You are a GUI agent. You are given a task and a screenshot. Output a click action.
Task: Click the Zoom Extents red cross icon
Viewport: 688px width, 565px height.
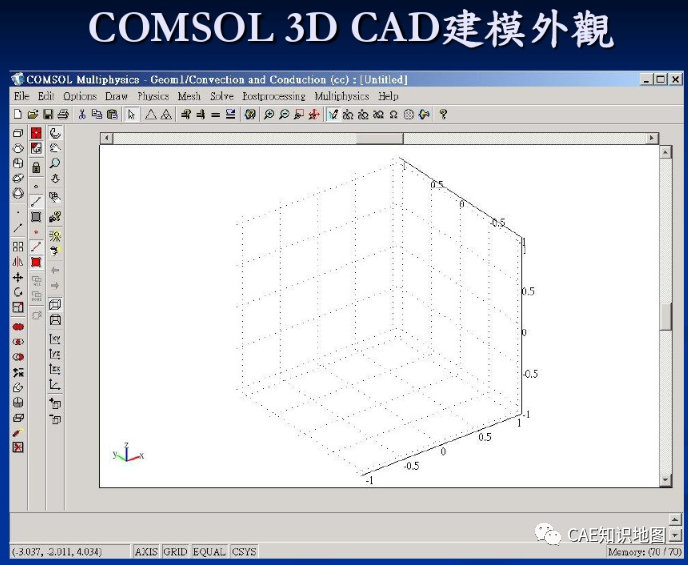pyautogui.click(x=313, y=114)
